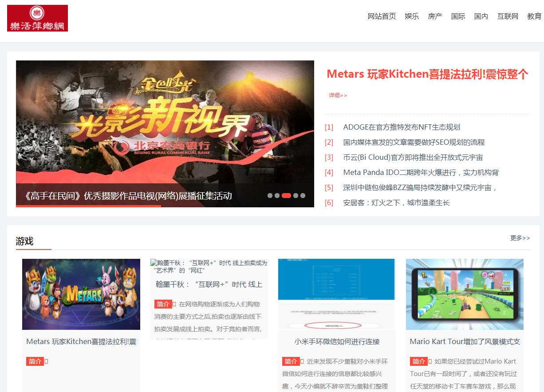Screen dimensions: 544x392
Task: Click the broken 翰墨千秋 image placeholder
Action: point(209,266)
